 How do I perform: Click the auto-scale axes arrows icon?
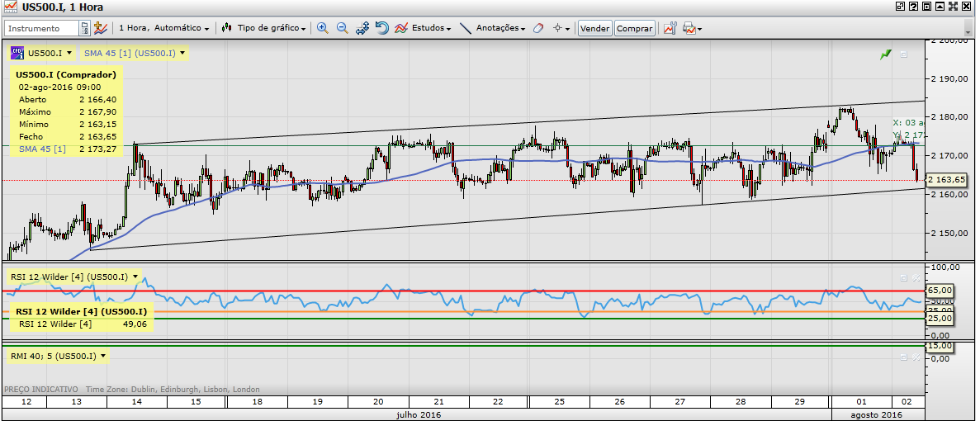(x=362, y=28)
